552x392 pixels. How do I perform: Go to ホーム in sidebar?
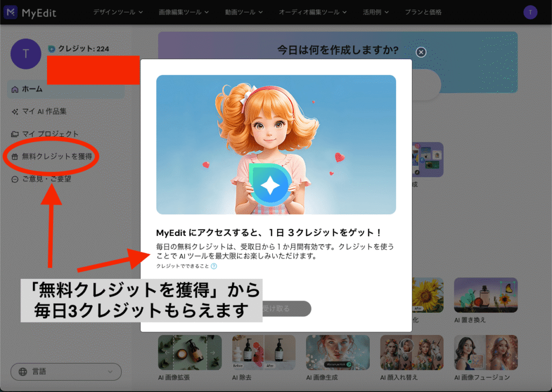(x=66, y=89)
